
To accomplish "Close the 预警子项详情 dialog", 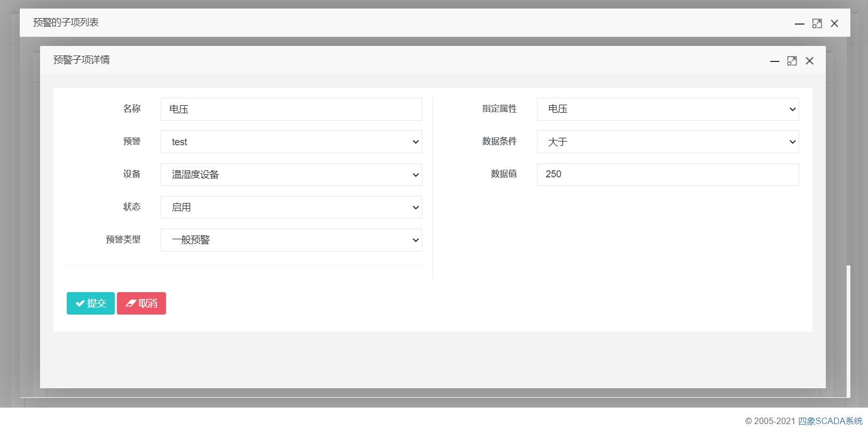I will (809, 61).
